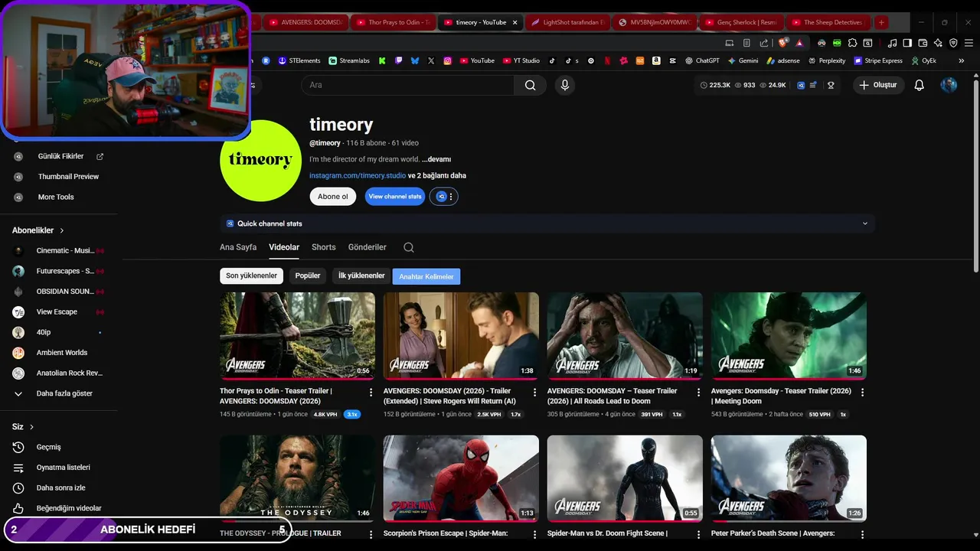Open Daha sonra izle in sidebar

(x=60, y=487)
